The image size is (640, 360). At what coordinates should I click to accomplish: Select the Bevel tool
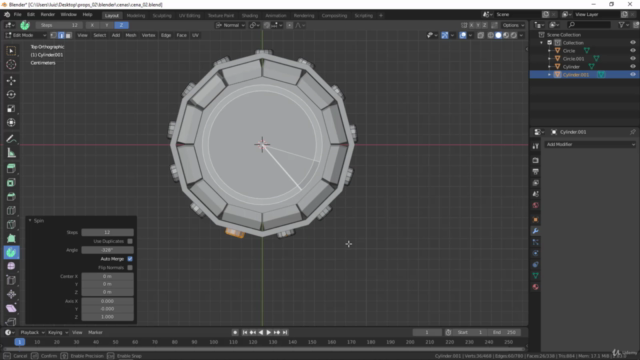11,196
